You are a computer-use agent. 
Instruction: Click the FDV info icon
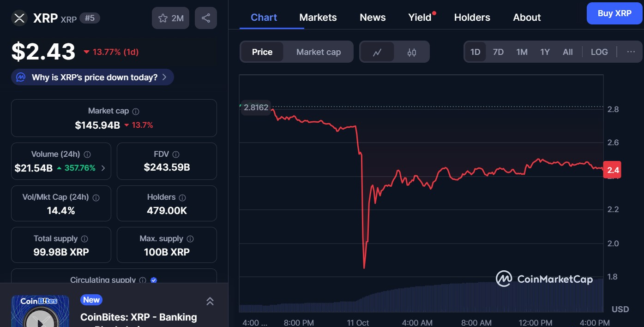(176, 155)
